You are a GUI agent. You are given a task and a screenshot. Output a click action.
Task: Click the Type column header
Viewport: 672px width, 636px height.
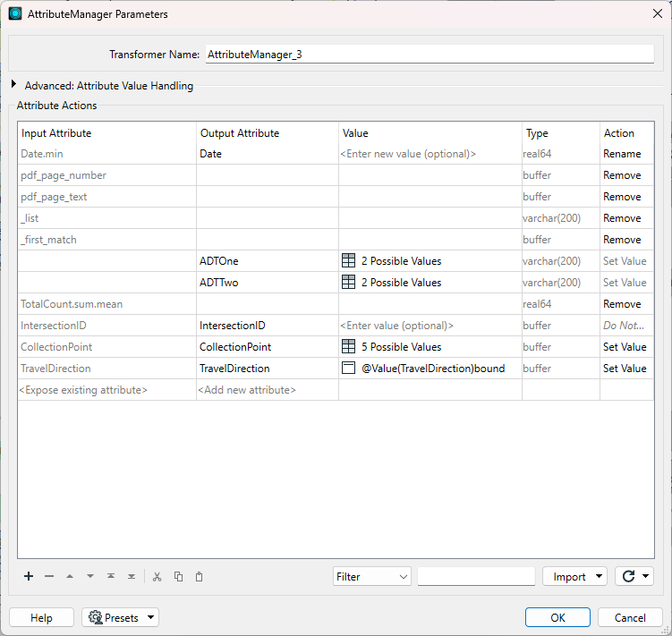561,133
